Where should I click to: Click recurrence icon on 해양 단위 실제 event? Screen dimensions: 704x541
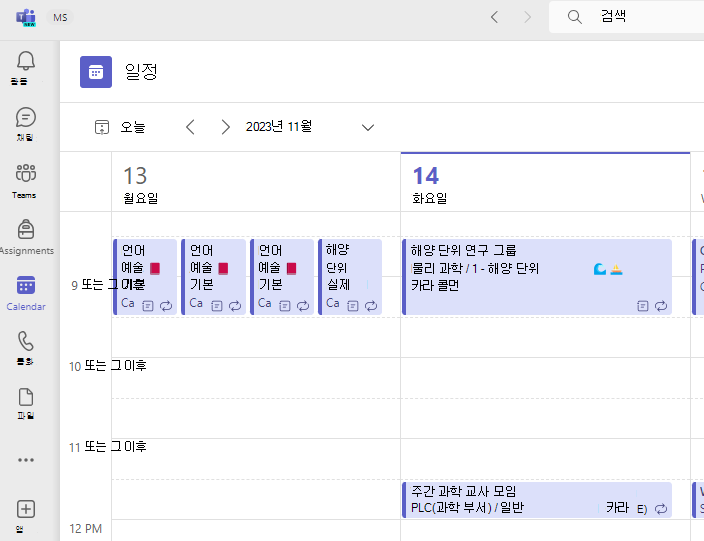(x=371, y=306)
